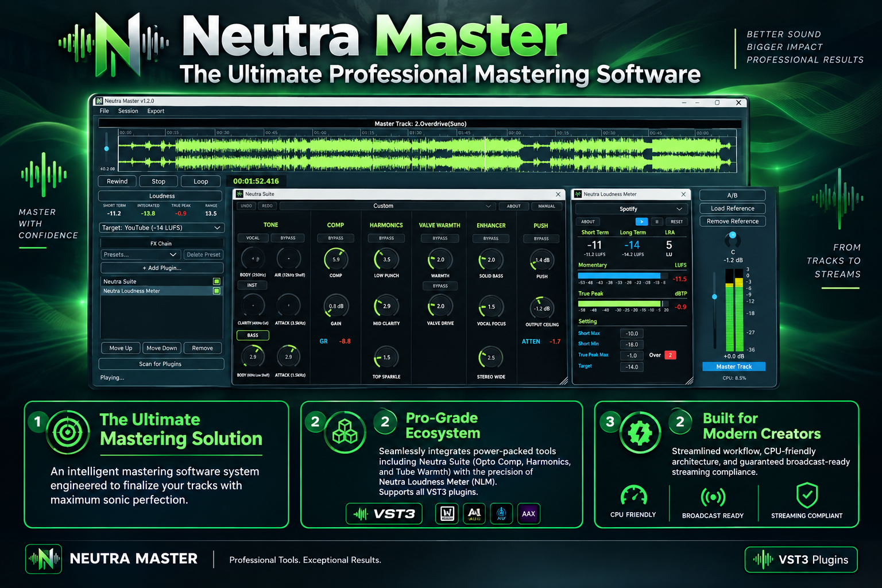Screen dimensions: 882x588
Task: Click the CPU Friendly gauge icon
Action: (634, 496)
